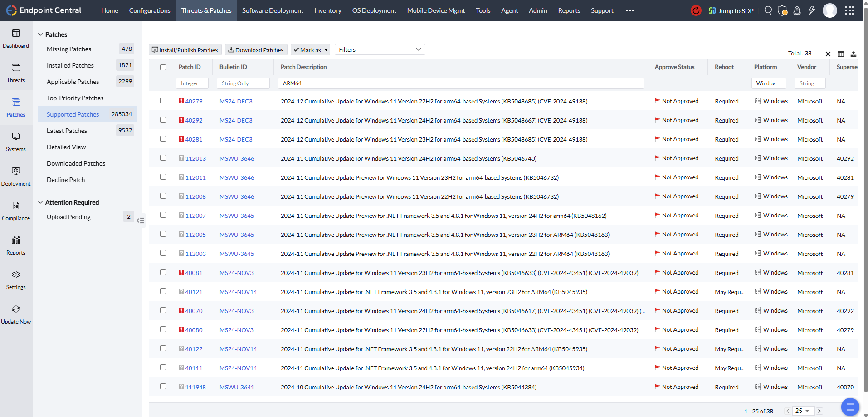Open the Software Deployment menu
Image resolution: width=868 pixels, height=417 pixels.
273,10
